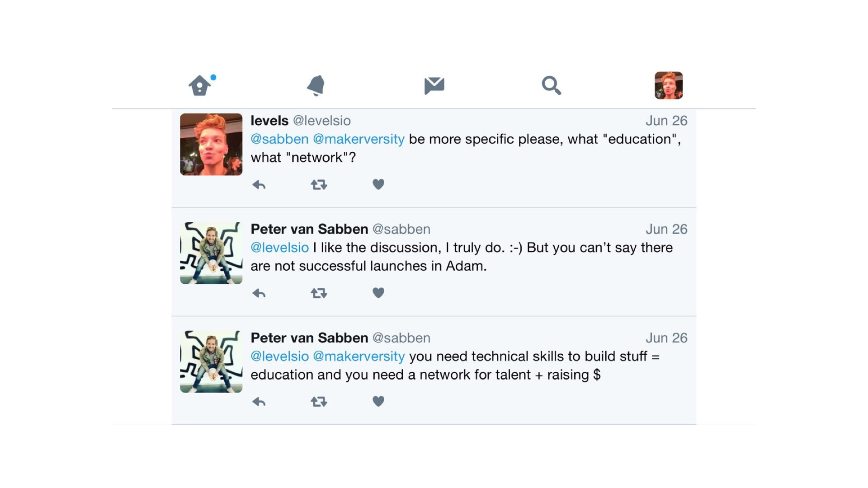Open the levels avatar in the first tweet
Image resolution: width=868 pixels, height=488 pixels.
tap(211, 144)
